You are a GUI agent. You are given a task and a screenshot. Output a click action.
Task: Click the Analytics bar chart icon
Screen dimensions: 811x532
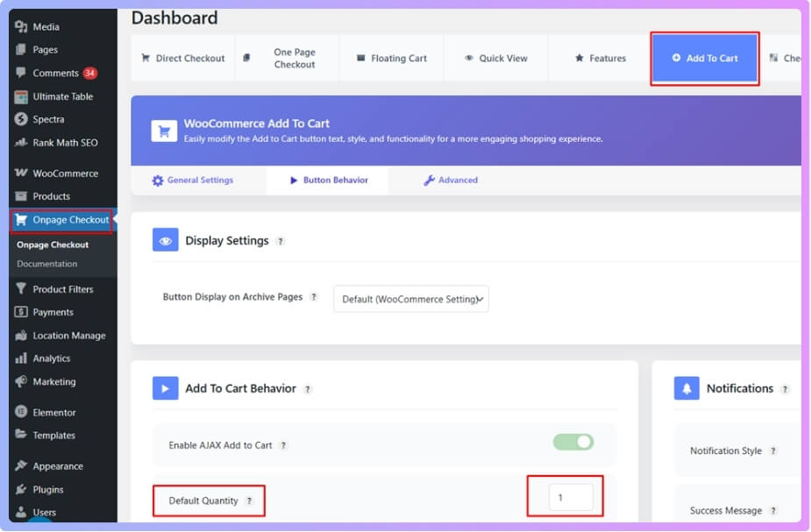(21, 358)
